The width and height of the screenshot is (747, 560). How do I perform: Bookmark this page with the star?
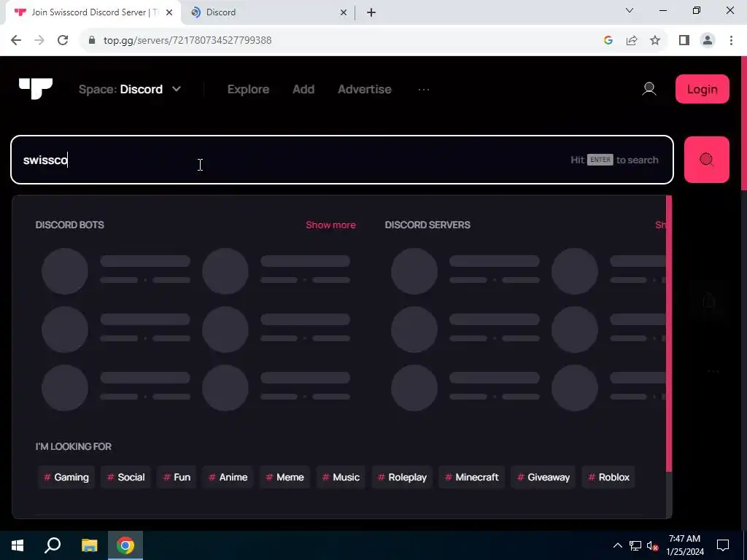[x=655, y=41]
